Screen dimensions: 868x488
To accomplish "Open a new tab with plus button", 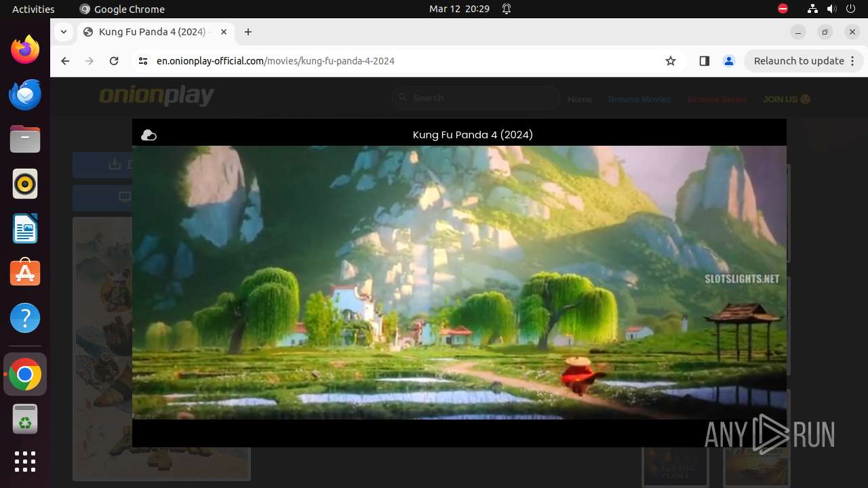I will 248,32.
